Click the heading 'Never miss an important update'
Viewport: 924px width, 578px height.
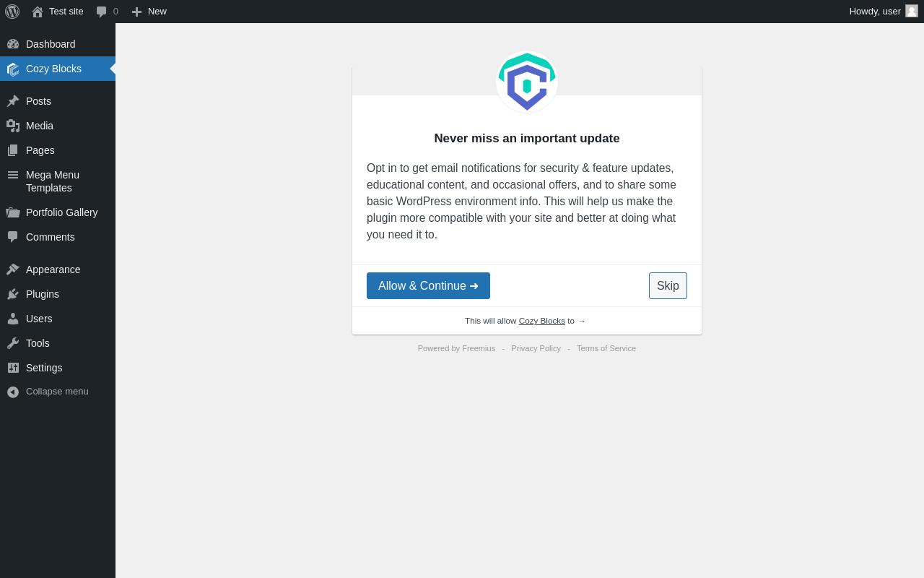point(527,139)
